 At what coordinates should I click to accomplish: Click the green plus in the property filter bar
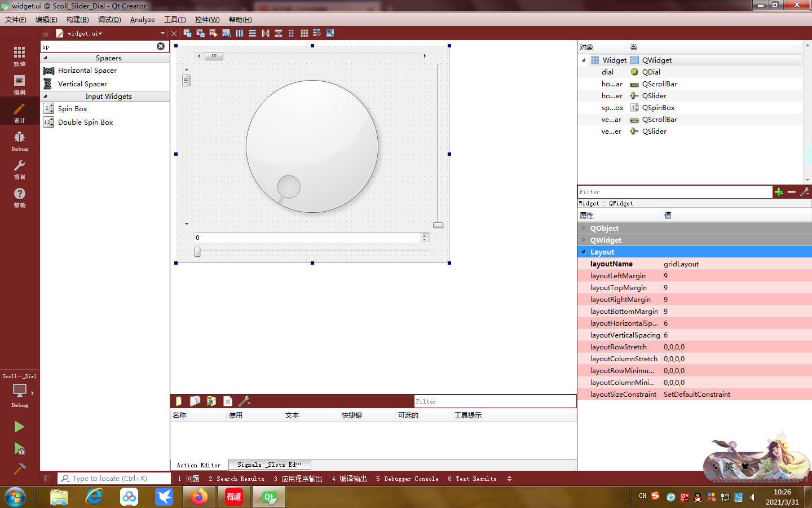779,191
